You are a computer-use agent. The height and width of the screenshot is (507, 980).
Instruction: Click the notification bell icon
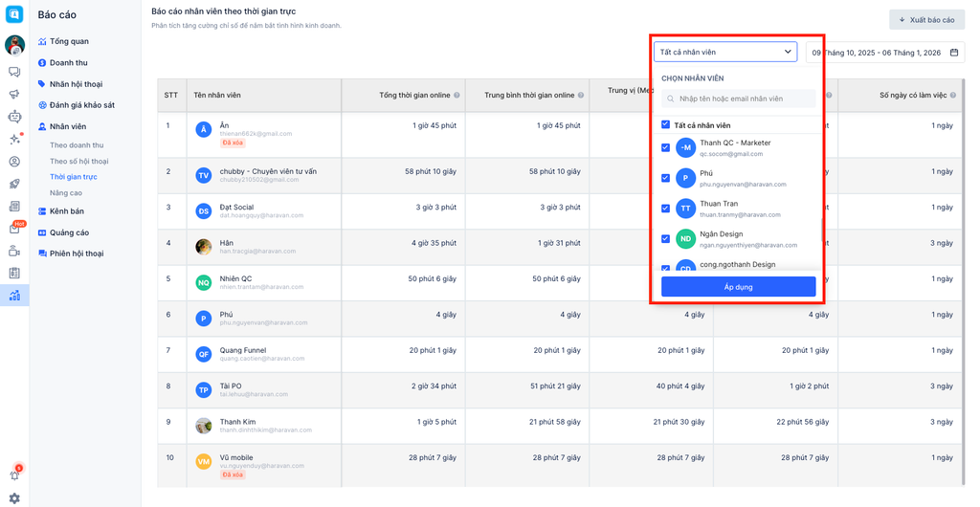[14, 475]
